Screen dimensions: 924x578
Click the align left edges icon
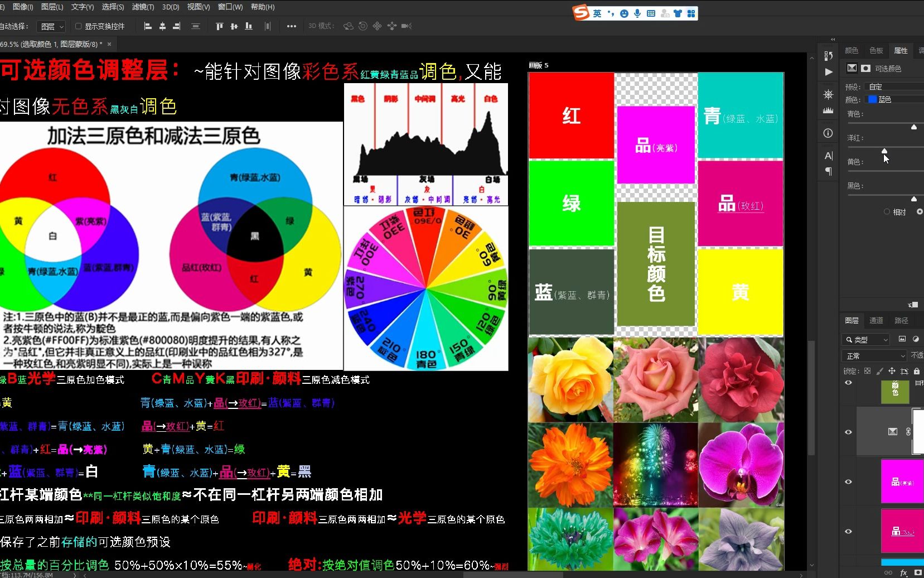pyautogui.click(x=148, y=26)
